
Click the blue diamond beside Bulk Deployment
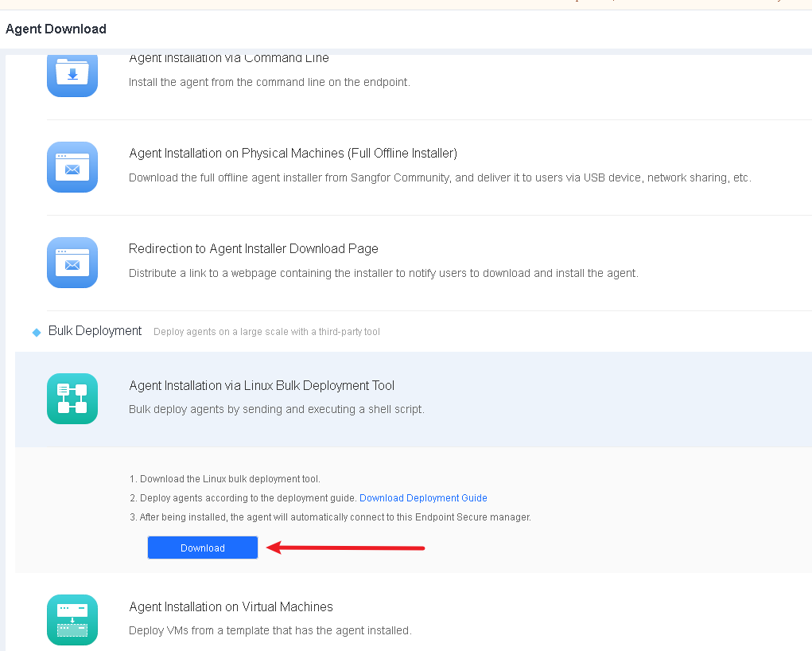coord(37,332)
